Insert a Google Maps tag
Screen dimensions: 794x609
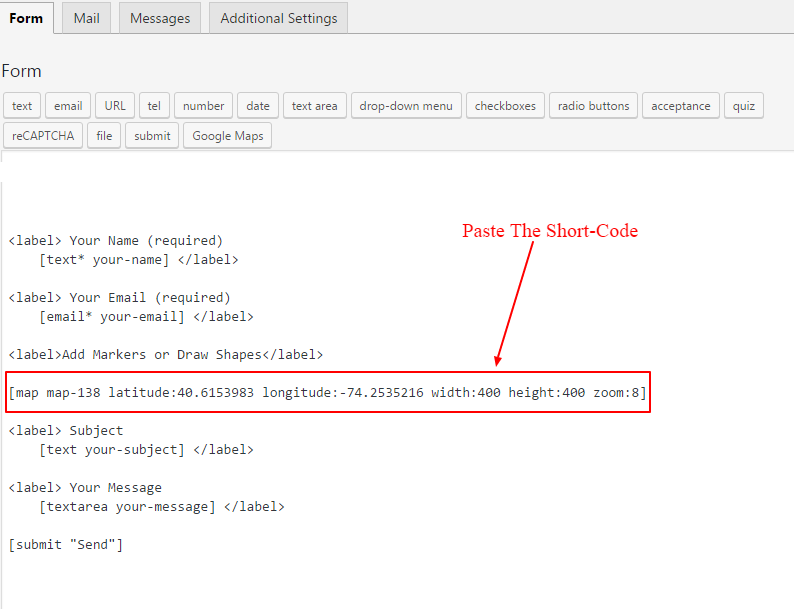click(x=227, y=136)
